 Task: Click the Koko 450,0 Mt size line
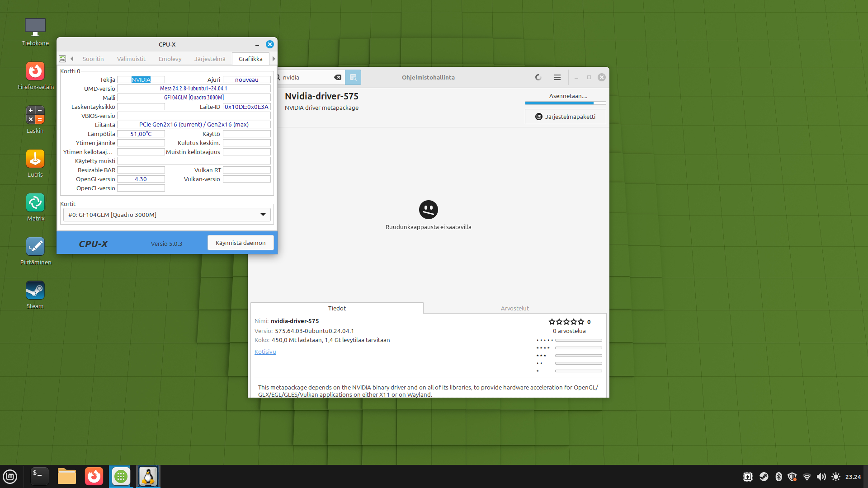[322, 340]
